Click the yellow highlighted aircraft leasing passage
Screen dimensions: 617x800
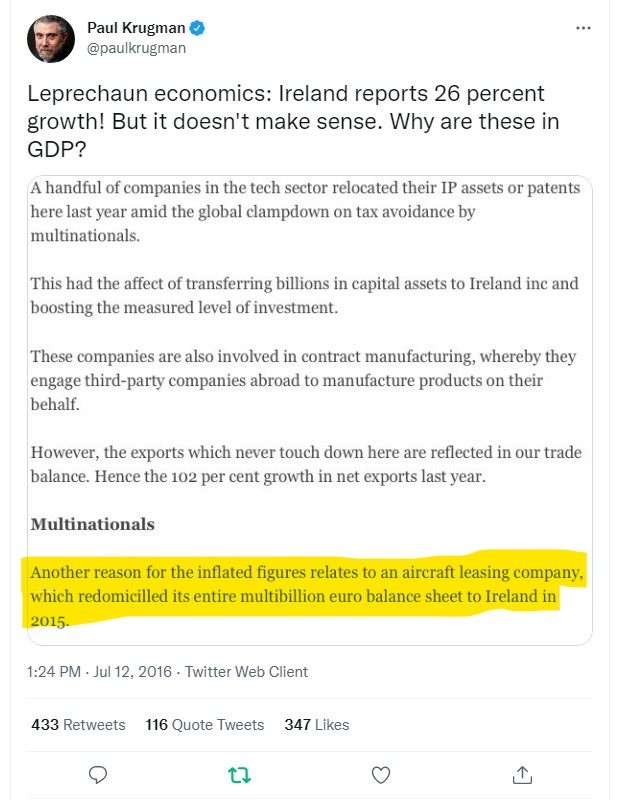[300, 596]
